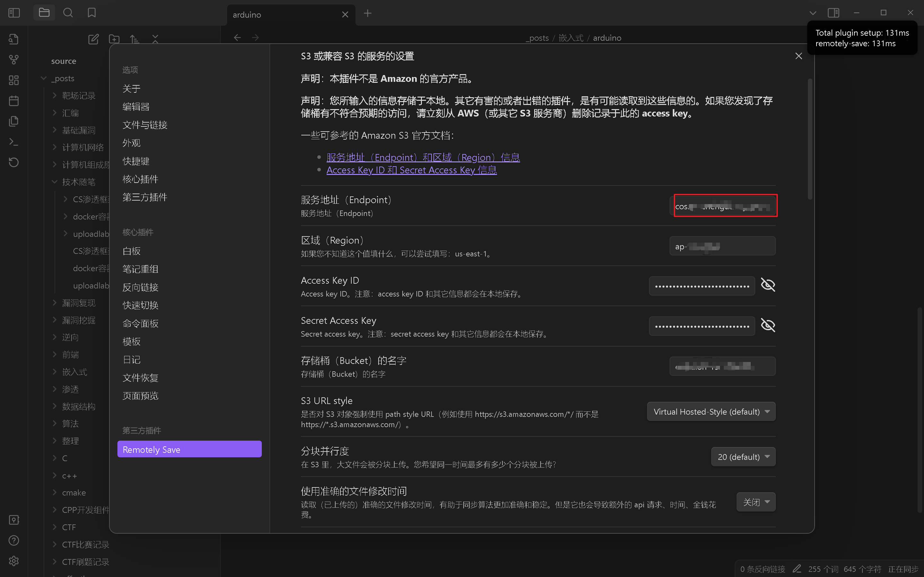The image size is (924, 577).
Task: Select the 快捷键 settings tab
Action: [x=136, y=161]
